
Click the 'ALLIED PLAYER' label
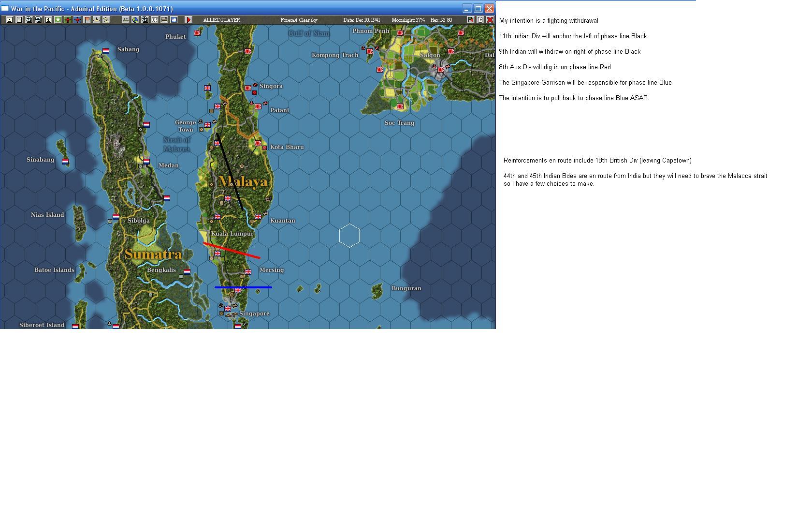[x=221, y=20]
